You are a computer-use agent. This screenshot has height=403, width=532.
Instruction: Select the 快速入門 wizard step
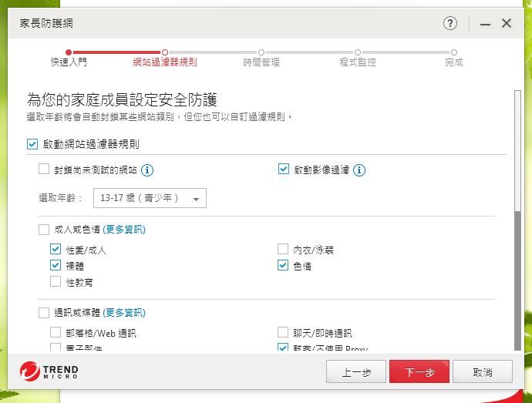pyautogui.click(x=69, y=61)
